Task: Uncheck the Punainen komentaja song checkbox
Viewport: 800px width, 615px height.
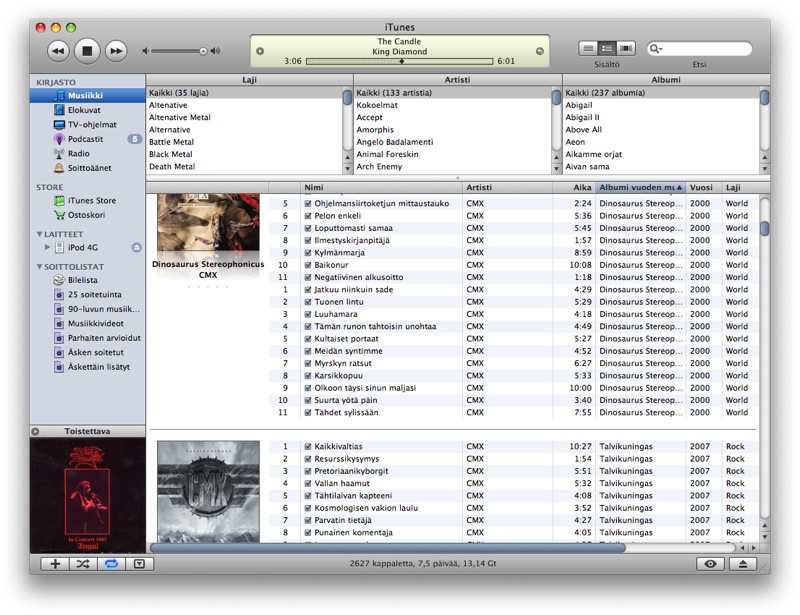Action: [308, 533]
